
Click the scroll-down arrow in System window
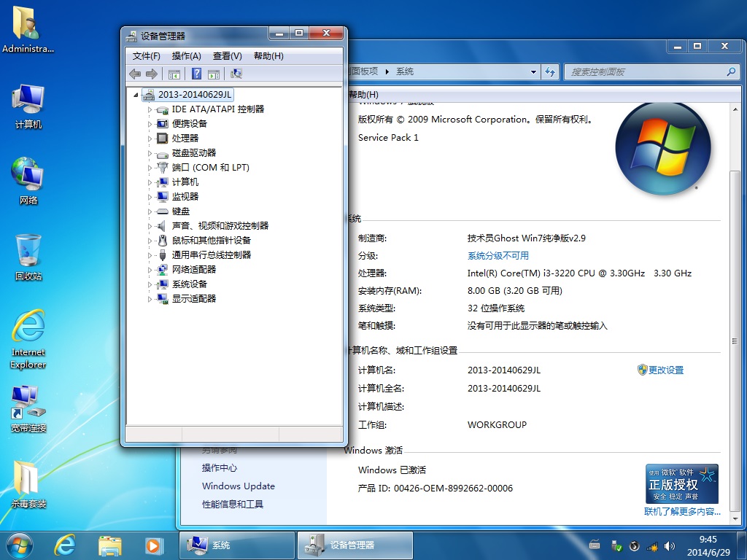tap(735, 518)
